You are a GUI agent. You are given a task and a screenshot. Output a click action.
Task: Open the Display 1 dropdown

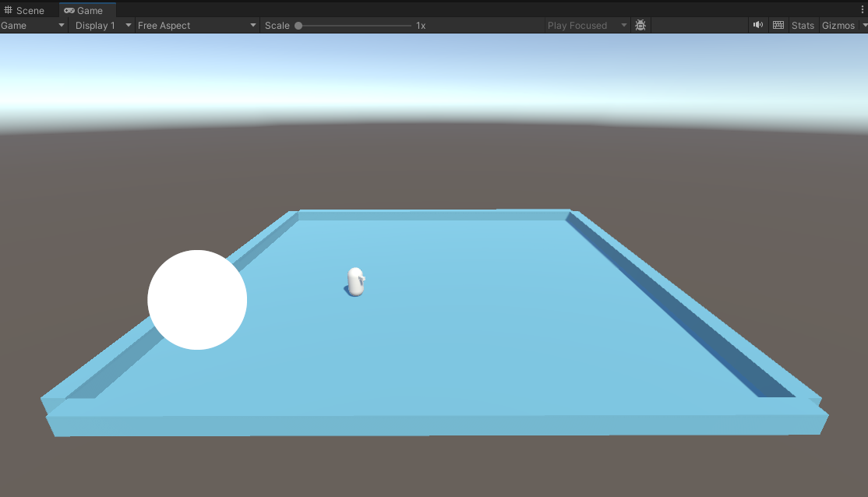point(102,26)
